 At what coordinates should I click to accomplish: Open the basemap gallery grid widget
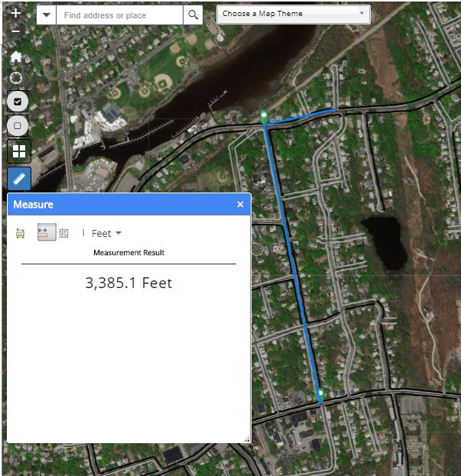pos(18,151)
